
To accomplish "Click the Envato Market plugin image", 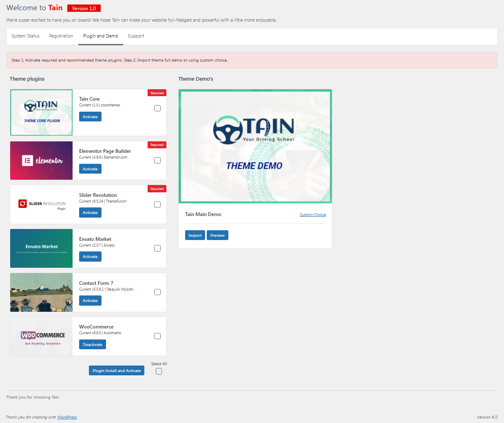I will (x=41, y=248).
